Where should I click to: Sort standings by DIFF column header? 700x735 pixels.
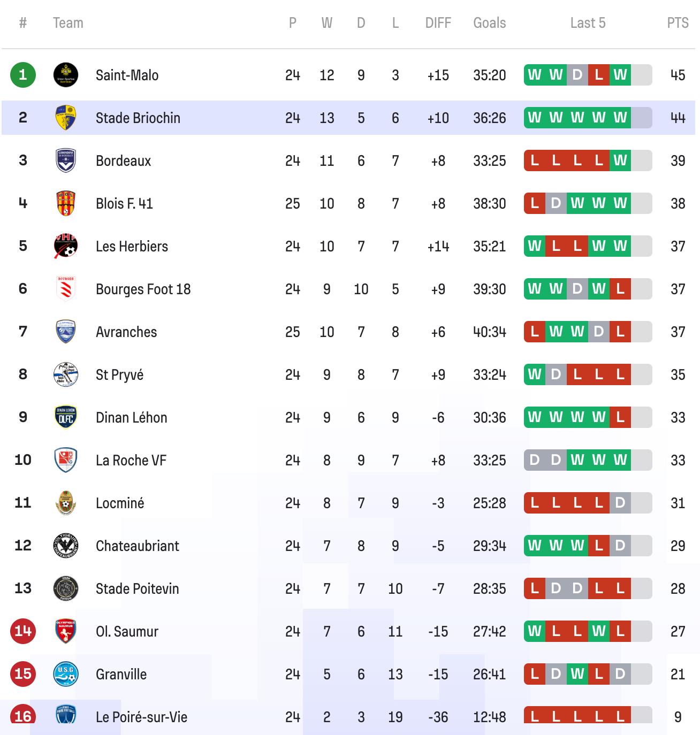pyautogui.click(x=438, y=23)
